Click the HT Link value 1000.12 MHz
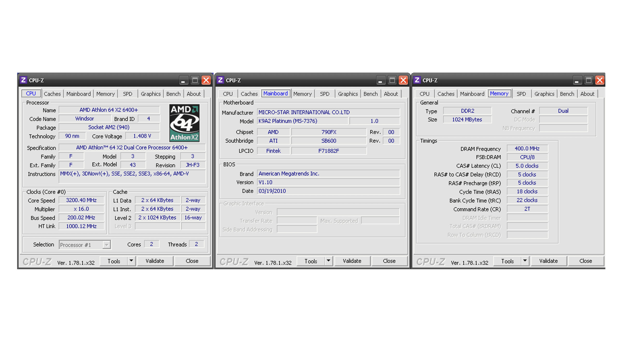Screen dimensions: 644x349 point(81,226)
